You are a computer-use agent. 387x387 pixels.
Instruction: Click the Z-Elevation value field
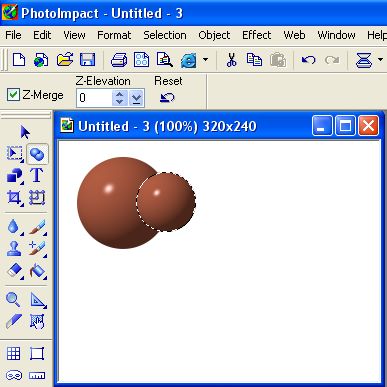(x=94, y=98)
